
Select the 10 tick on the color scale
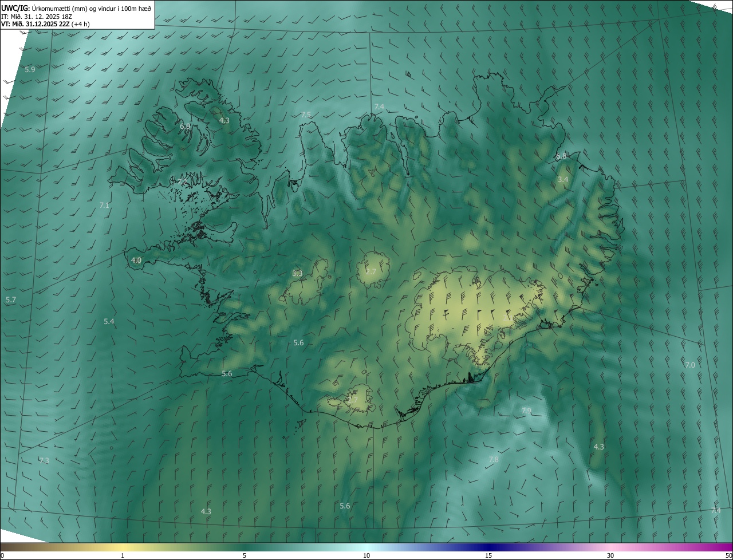tap(366, 556)
